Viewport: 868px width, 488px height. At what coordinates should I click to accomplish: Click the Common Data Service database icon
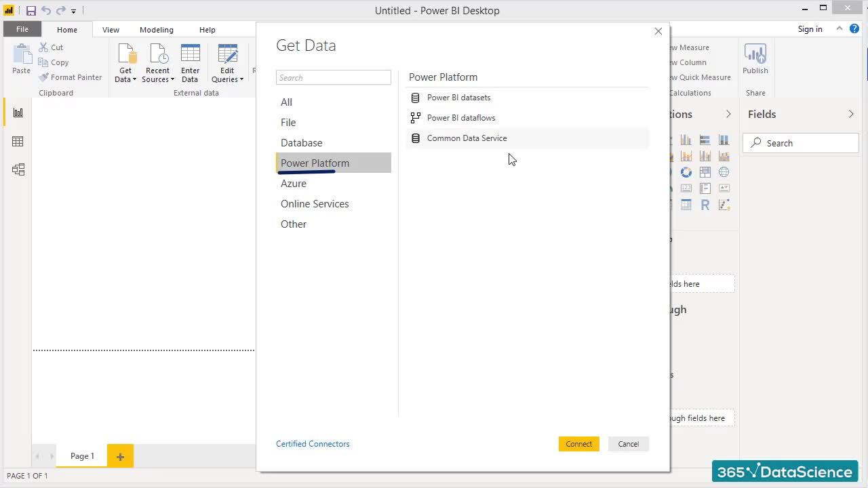(416, 138)
